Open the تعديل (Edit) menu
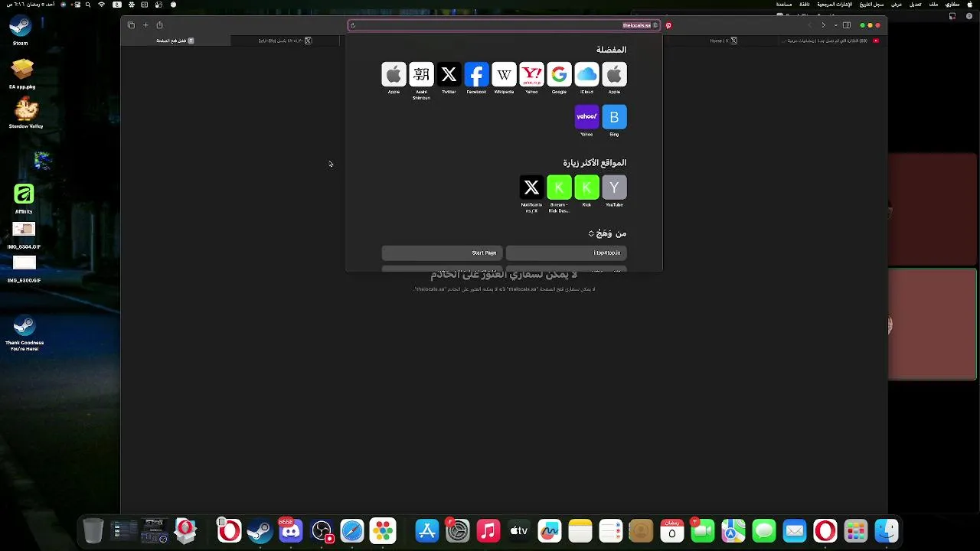The height and width of the screenshot is (551, 980). click(x=915, y=5)
